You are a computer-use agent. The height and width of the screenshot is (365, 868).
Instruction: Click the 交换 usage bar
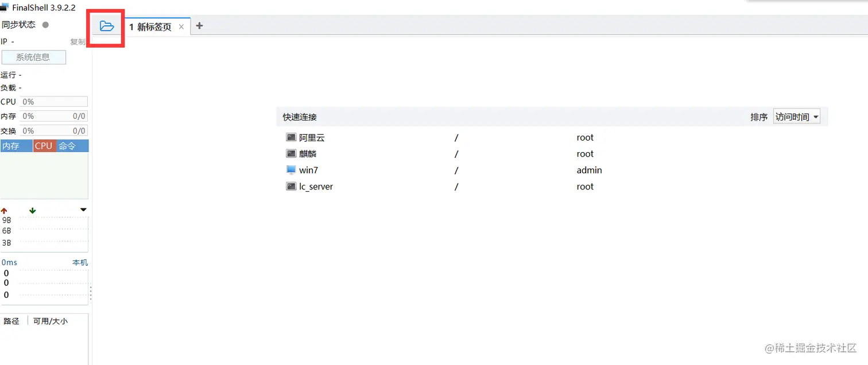click(53, 131)
